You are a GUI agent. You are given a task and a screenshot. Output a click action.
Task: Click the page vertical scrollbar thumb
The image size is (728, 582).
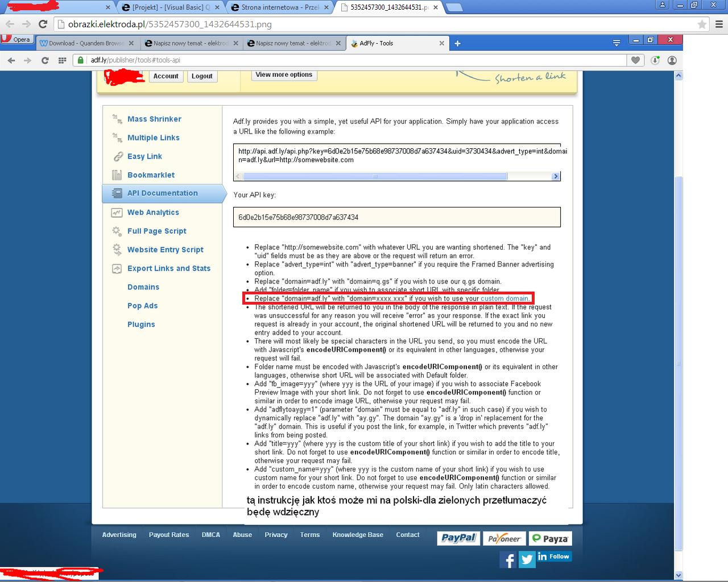coord(678,364)
